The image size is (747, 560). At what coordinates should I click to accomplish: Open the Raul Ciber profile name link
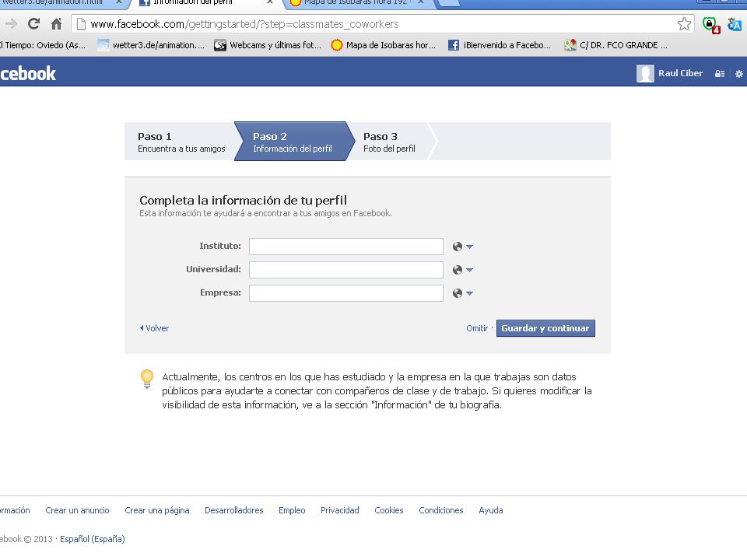pyautogui.click(x=680, y=73)
